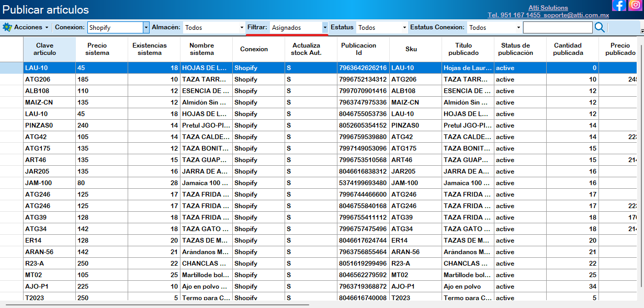Screen dimensions: 644x308
Task: Focus the search text field beside the magnifier
Action: tap(557, 27)
